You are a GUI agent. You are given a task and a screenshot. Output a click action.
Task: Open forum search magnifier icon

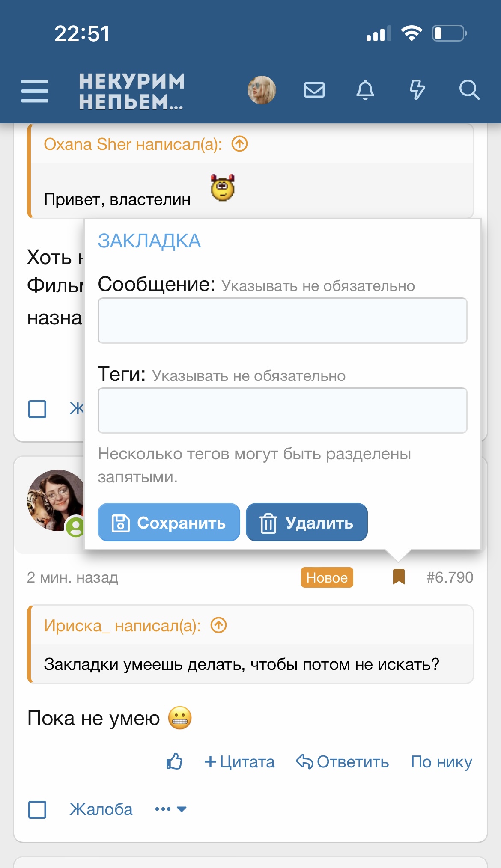tap(469, 90)
